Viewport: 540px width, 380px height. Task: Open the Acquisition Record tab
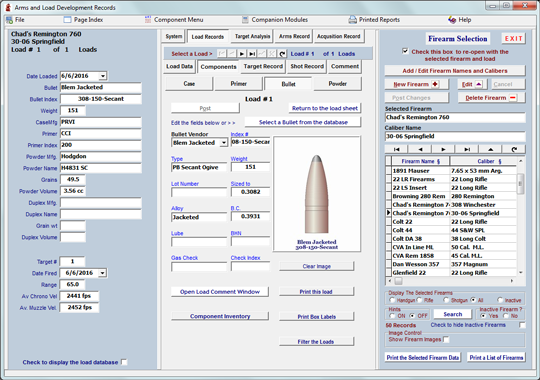339,36
